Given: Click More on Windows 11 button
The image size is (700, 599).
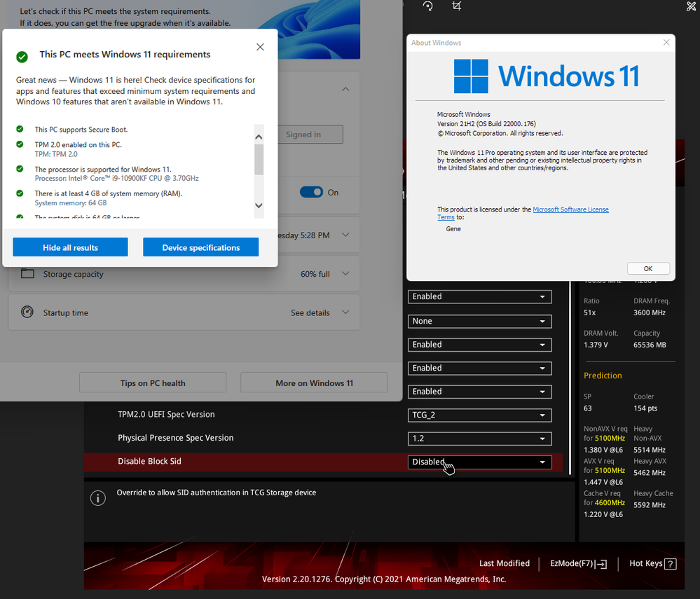Looking at the screenshot, I should click(x=314, y=383).
